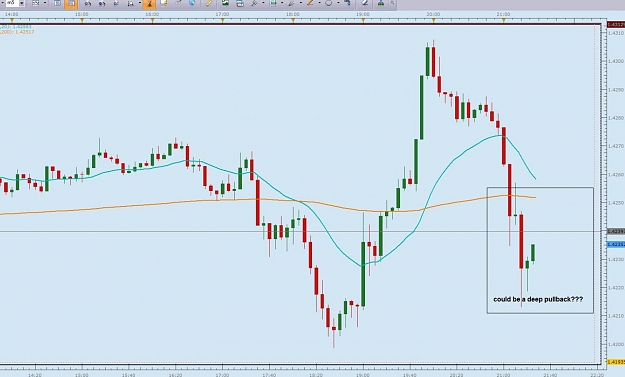Open the dropdown arrow beside the ellipse tool

coord(337,3)
